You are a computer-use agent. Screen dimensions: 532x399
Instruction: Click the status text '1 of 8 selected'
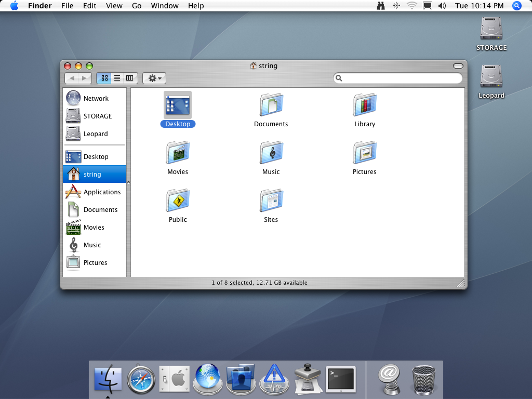231,283
